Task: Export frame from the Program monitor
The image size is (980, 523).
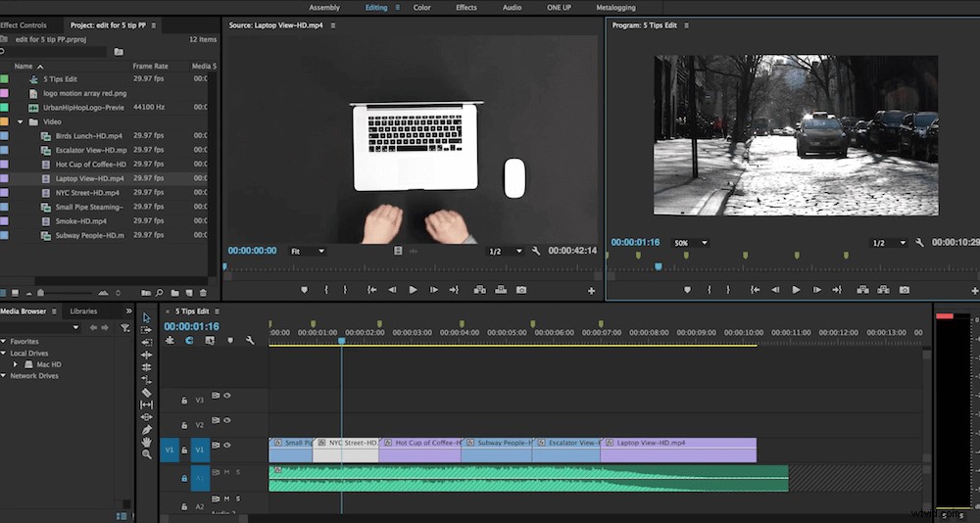Action: click(904, 290)
